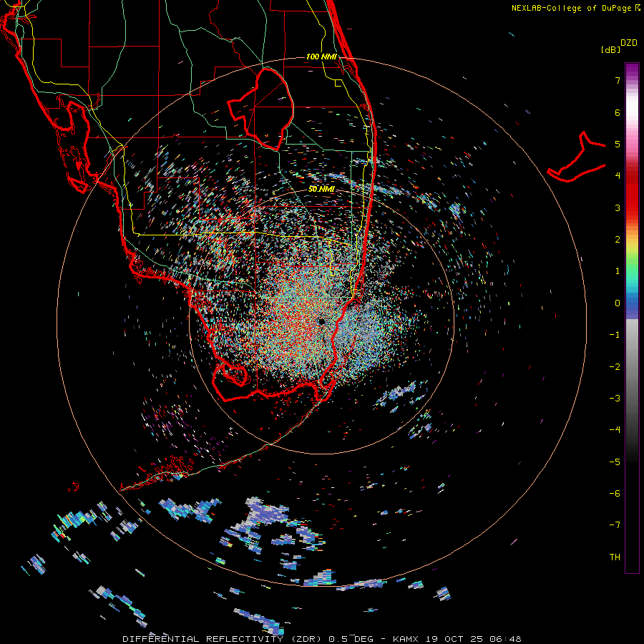Click the [dB] units label
The image size is (644, 644).
point(610,49)
